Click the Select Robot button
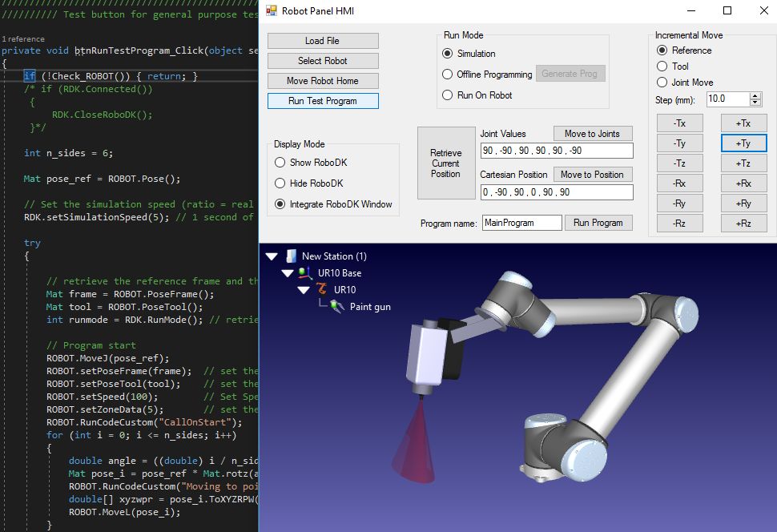The image size is (777, 532). 323,60
